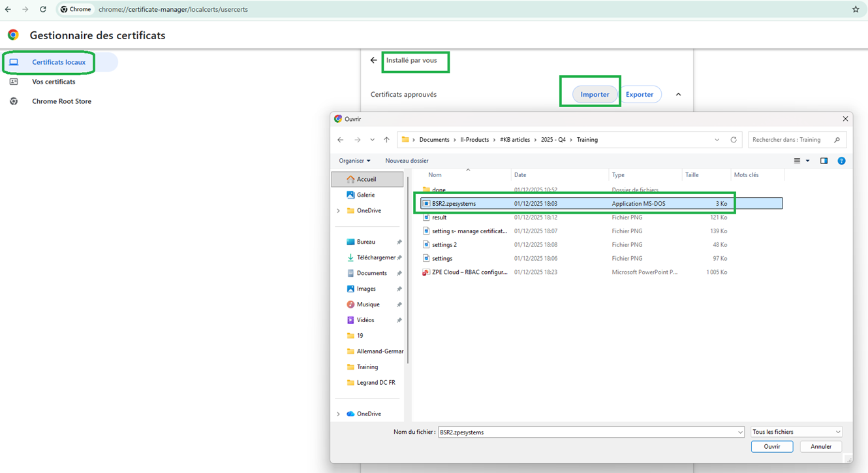
Task: Go up one folder level in the dialog
Action: point(386,140)
